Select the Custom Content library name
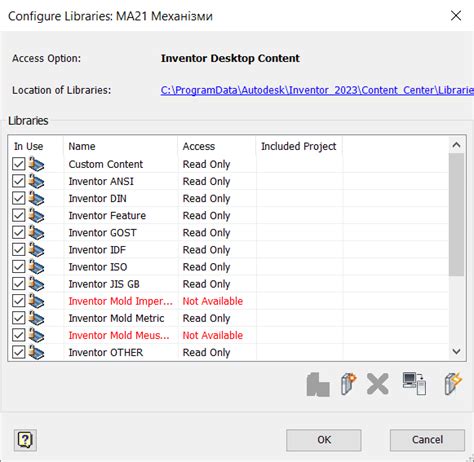The image size is (474, 462). click(x=106, y=164)
